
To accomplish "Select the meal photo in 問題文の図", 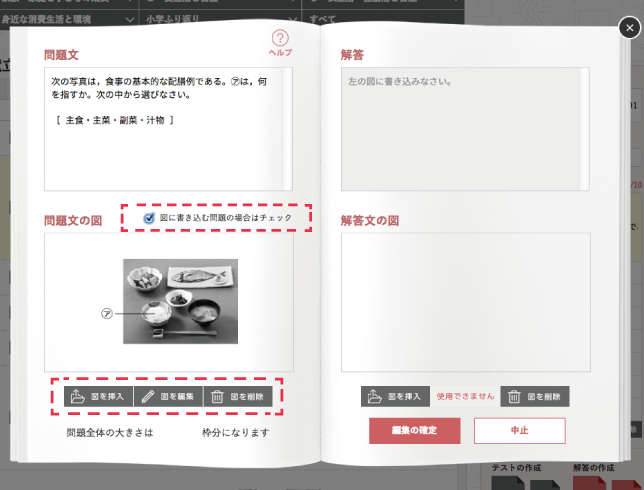I will (x=180, y=301).
